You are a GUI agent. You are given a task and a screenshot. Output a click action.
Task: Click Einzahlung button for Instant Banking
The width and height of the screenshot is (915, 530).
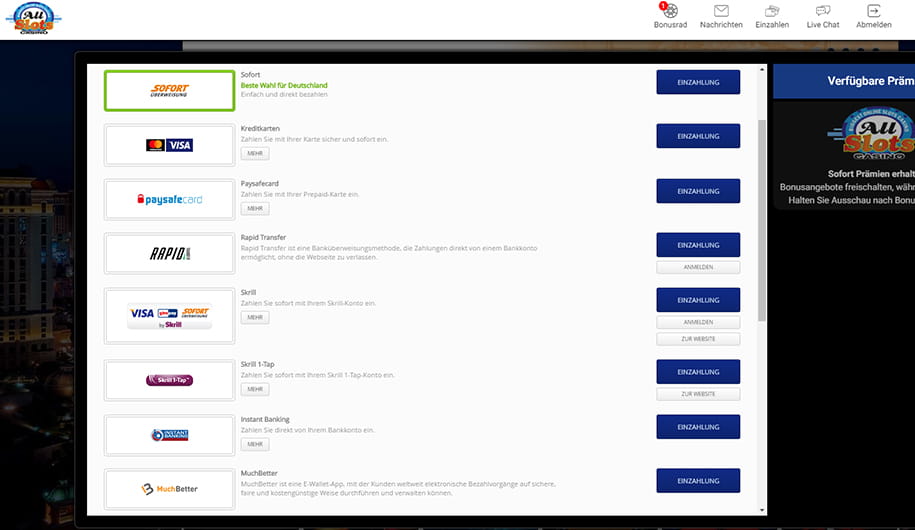coord(698,427)
